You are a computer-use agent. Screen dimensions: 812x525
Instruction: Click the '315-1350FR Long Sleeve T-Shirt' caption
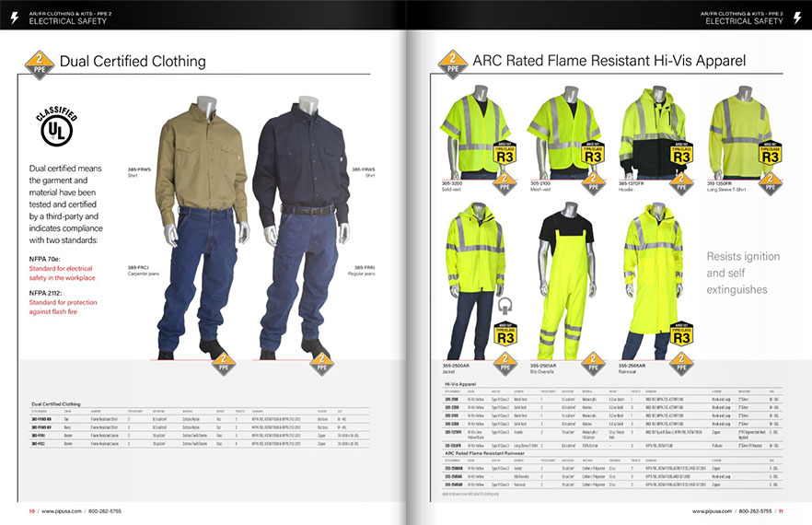tap(726, 186)
